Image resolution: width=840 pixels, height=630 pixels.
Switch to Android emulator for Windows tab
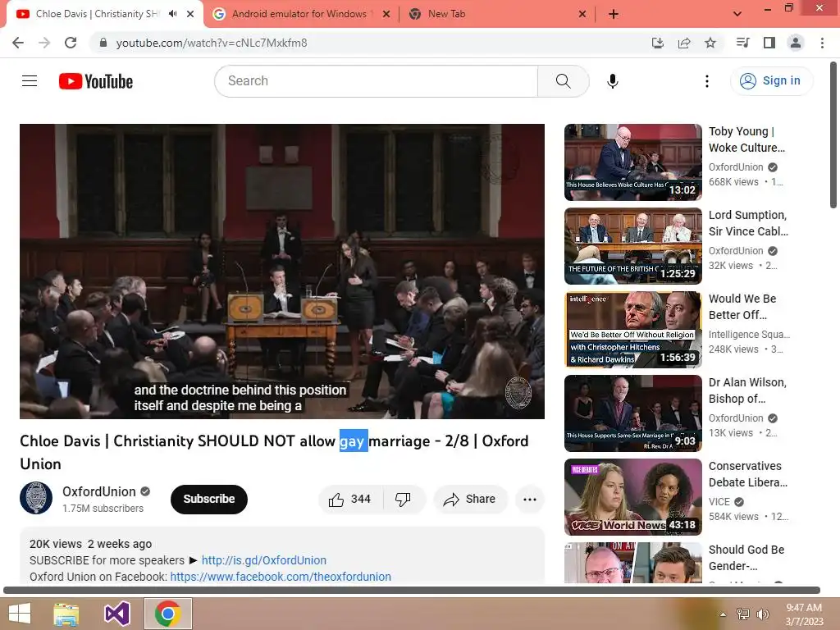pyautogui.click(x=299, y=14)
